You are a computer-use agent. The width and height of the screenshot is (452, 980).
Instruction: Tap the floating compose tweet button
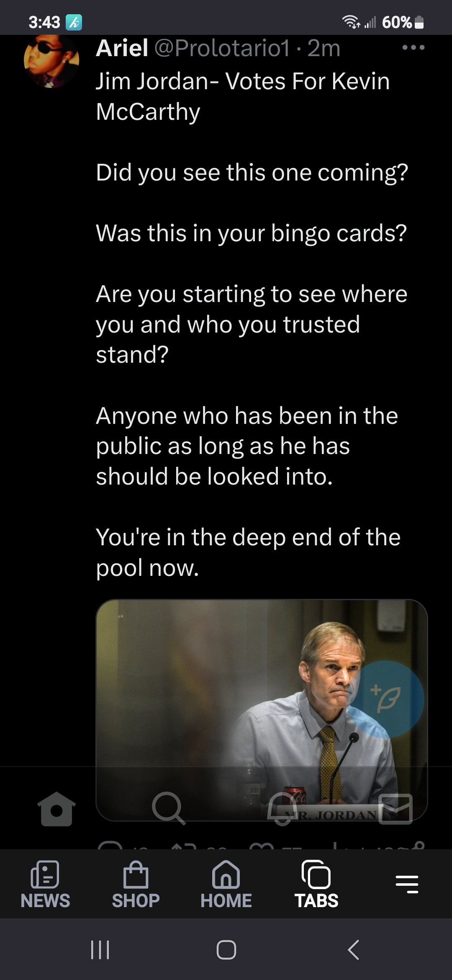(x=386, y=699)
